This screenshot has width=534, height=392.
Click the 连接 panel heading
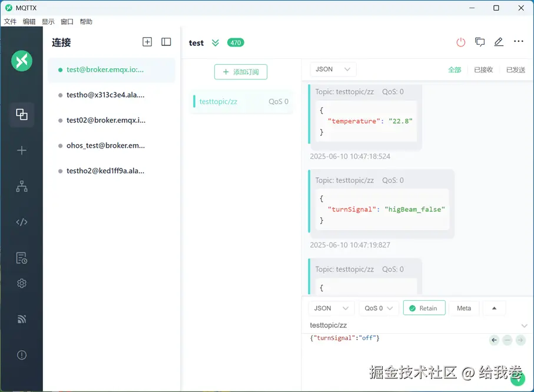tap(61, 42)
